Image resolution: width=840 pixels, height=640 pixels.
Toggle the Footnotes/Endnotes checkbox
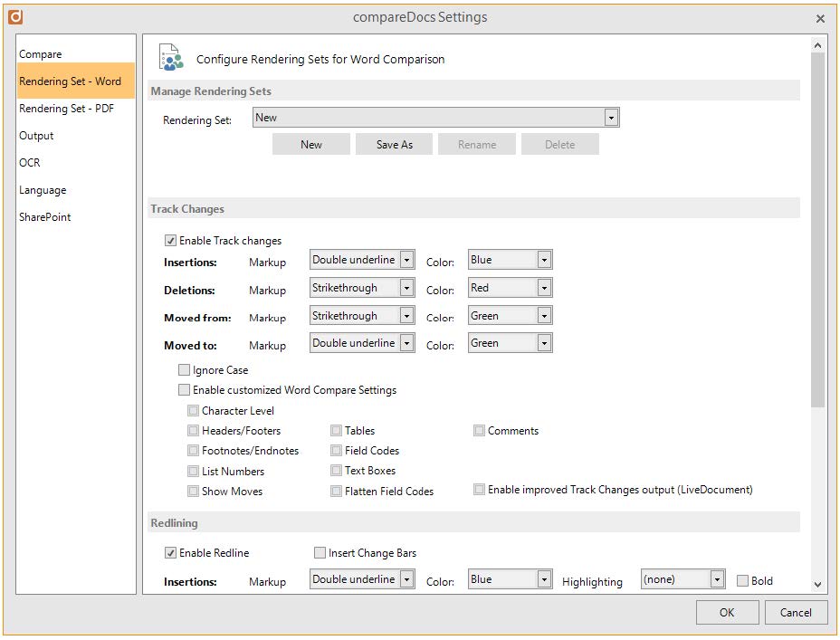tap(193, 450)
